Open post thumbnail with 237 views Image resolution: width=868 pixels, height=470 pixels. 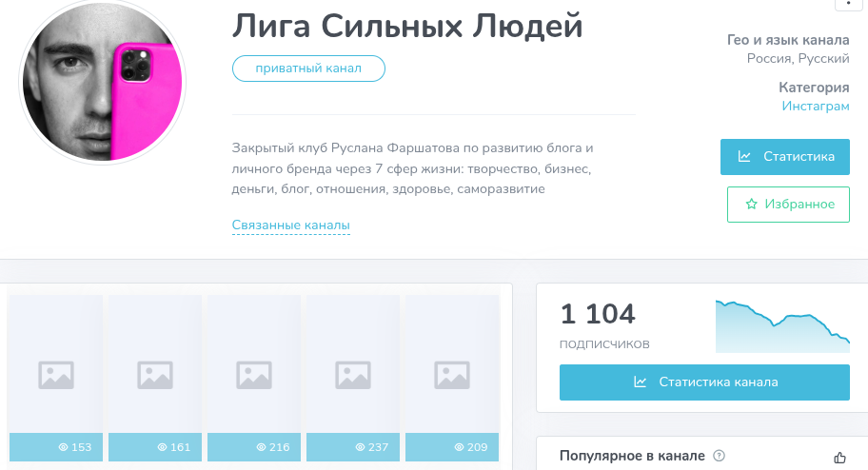coord(353,378)
